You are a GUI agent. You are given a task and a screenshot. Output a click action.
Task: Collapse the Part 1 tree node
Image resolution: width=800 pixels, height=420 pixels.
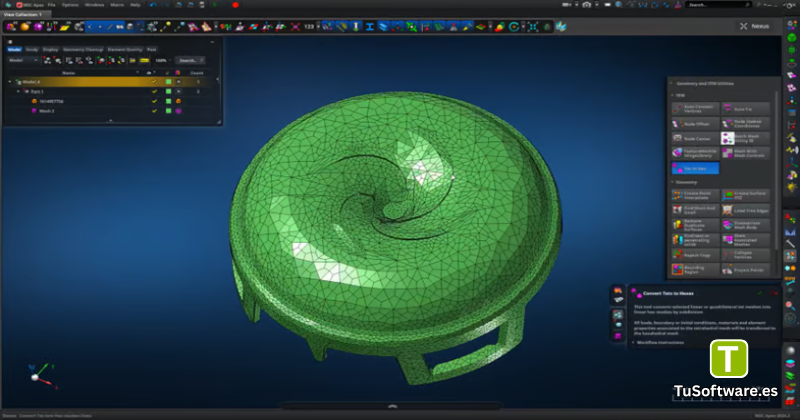click(x=18, y=91)
